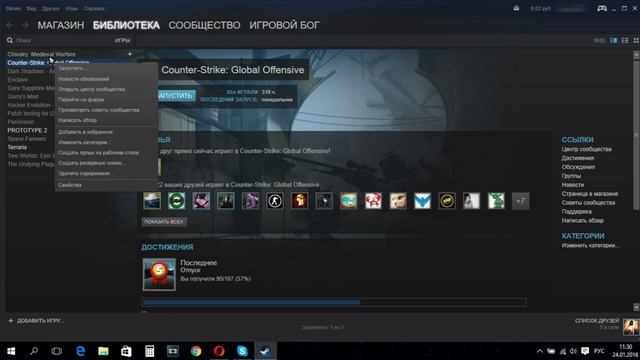
Task: Open the account name dropdown in the title bar
Action: pyautogui.click(x=571, y=9)
